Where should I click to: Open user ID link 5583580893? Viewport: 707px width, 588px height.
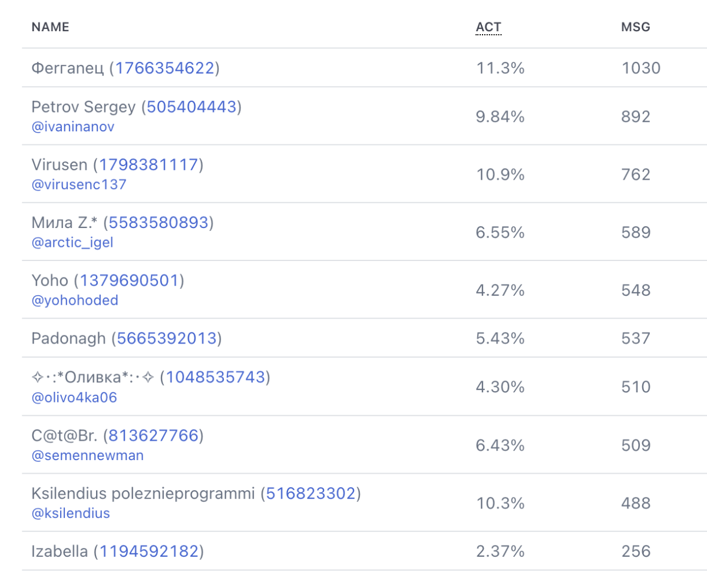coord(158,223)
